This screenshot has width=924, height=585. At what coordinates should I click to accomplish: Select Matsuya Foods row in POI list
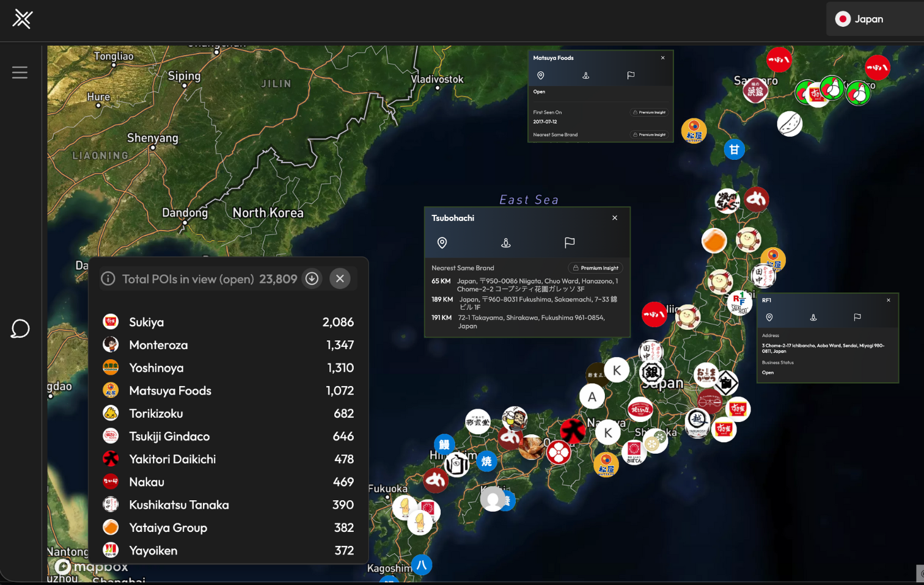228,390
